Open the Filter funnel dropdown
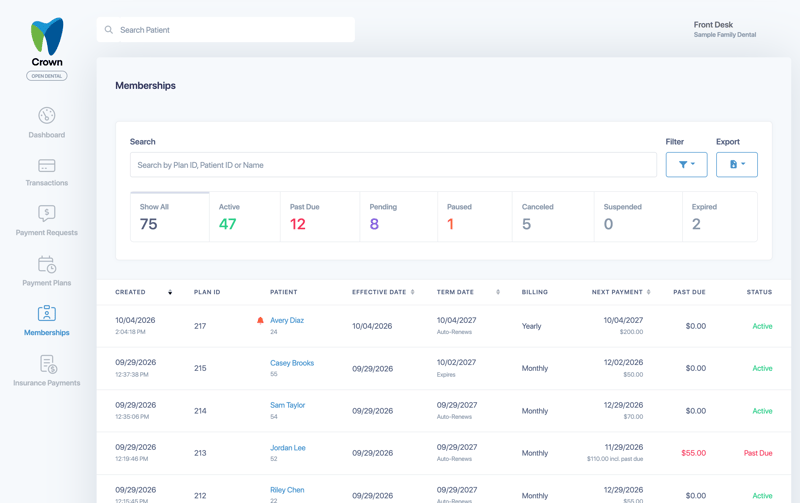 [x=686, y=164]
